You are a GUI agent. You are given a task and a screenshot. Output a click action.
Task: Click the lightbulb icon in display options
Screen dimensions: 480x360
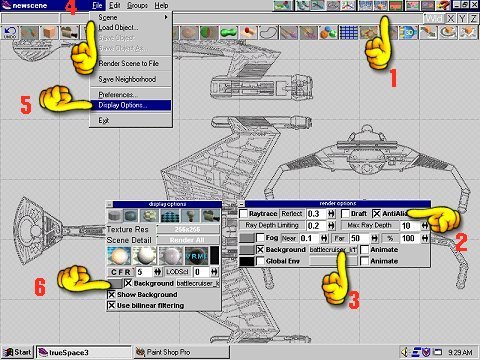tap(190, 216)
